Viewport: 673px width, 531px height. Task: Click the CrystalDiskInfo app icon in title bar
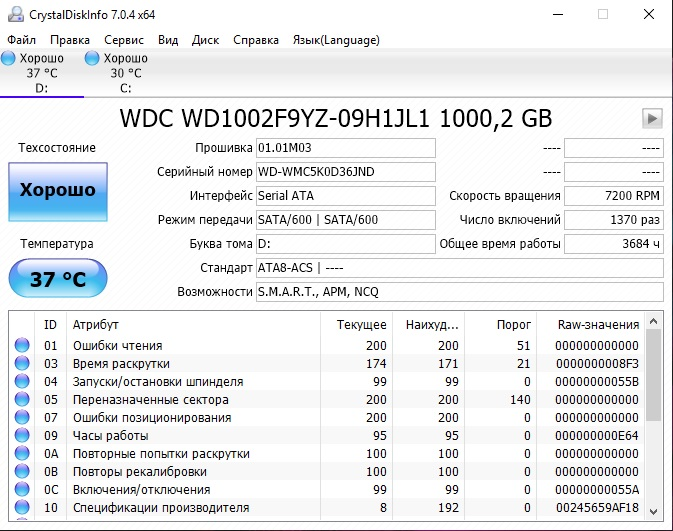(16, 14)
